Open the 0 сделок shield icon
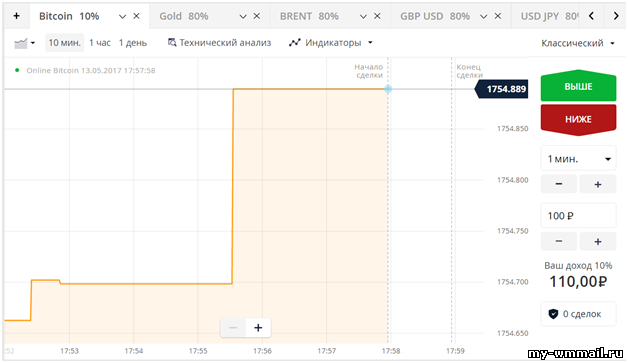Image resolution: width=628 pixels, height=363 pixels. (553, 314)
